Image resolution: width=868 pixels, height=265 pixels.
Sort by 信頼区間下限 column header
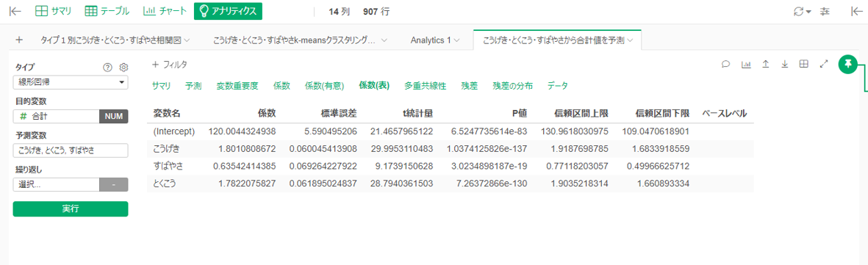(x=663, y=113)
